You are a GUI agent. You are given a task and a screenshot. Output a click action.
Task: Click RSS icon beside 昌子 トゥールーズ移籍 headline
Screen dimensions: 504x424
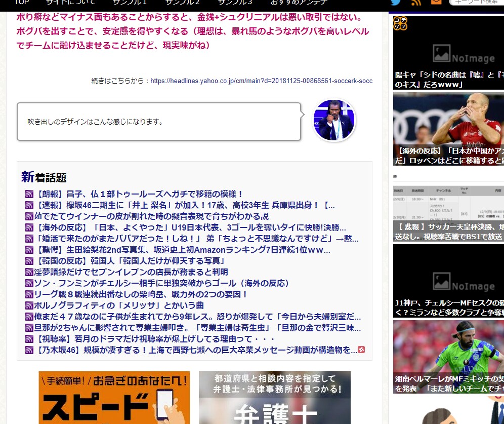pos(29,194)
